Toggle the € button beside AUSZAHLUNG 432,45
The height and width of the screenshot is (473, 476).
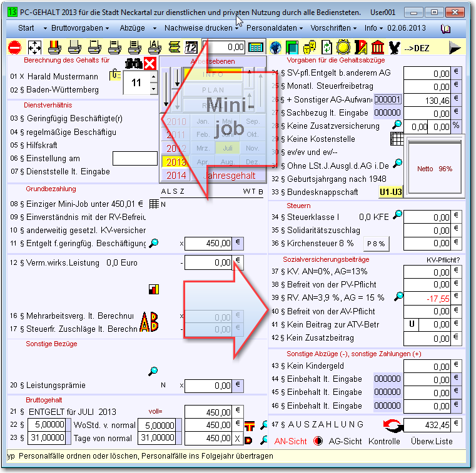[456, 424]
